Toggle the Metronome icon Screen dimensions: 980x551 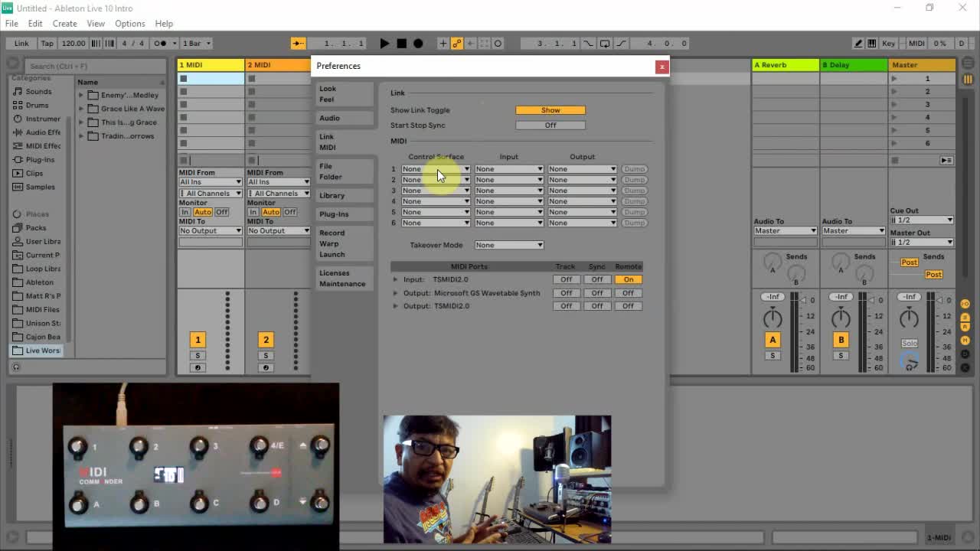(162, 44)
